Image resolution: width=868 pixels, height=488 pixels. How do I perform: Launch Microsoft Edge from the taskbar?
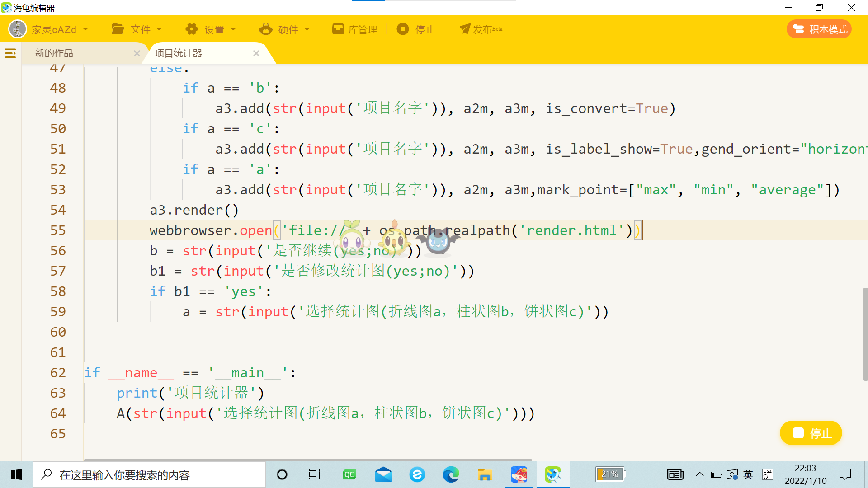point(451,474)
